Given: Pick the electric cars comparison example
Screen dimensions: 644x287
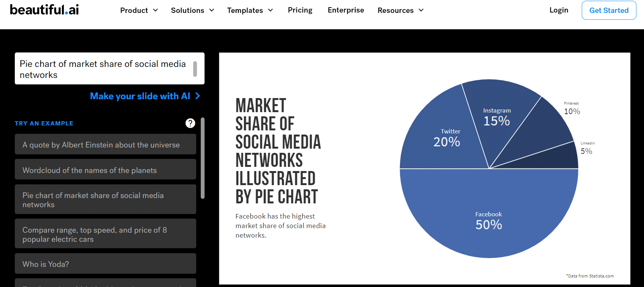Looking at the screenshot, I should (x=105, y=234).
